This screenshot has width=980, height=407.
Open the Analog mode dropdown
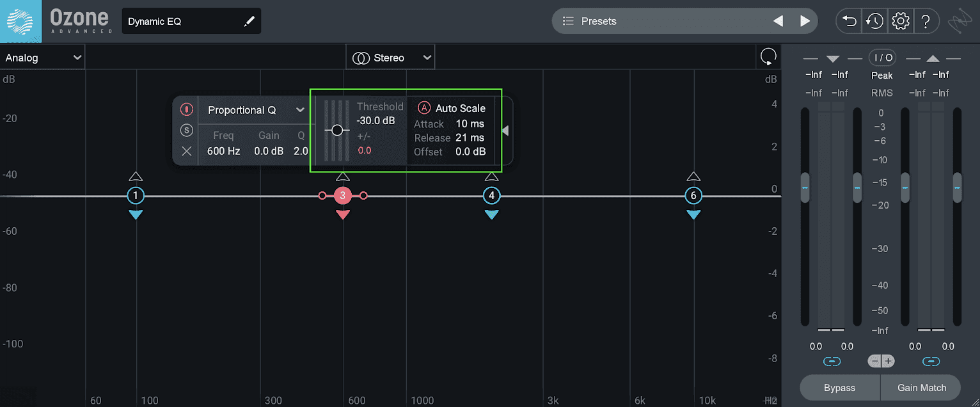click(42, 58)
